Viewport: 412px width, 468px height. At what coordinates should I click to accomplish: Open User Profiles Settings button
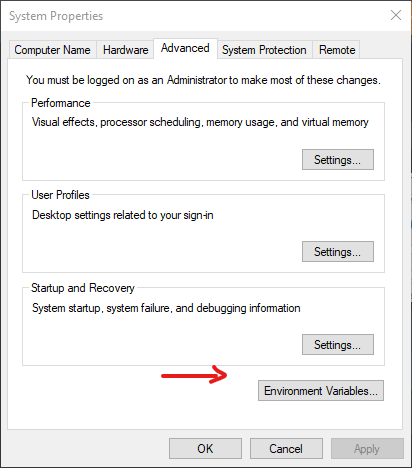click(x=338, y=252)
